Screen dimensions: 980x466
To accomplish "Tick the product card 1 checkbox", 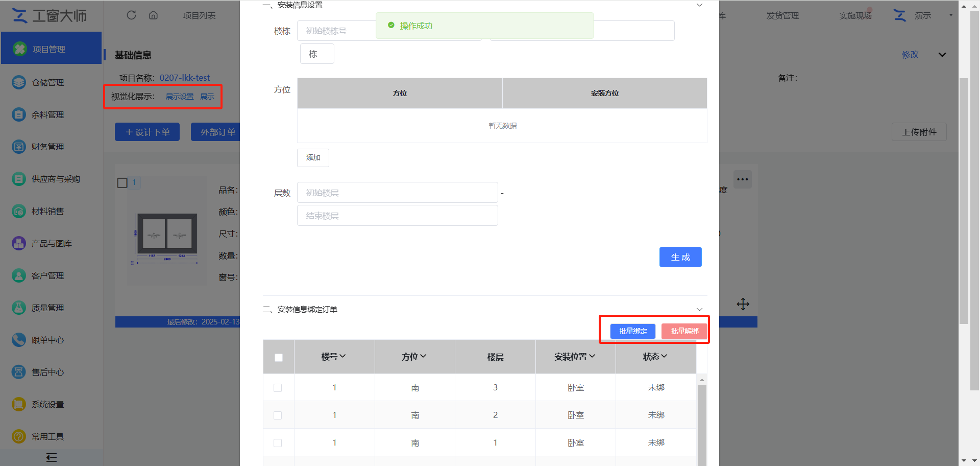I will (x=122, y=183).
